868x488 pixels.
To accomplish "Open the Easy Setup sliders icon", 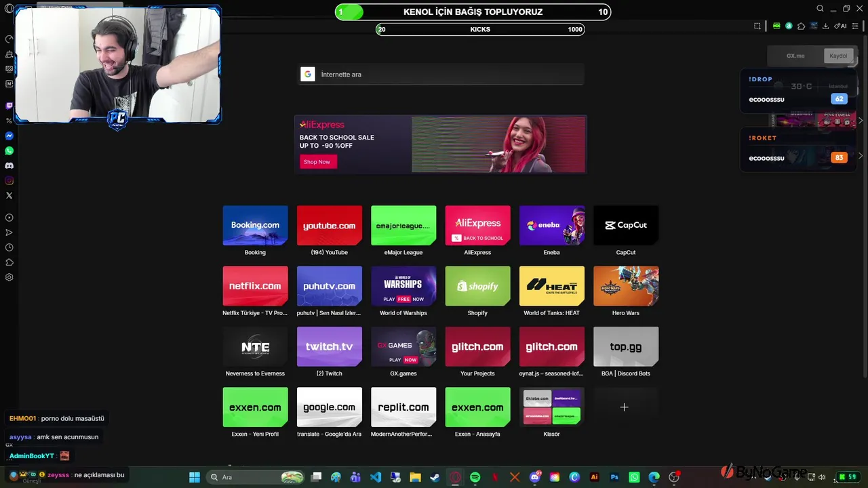I will coord(856,26).
